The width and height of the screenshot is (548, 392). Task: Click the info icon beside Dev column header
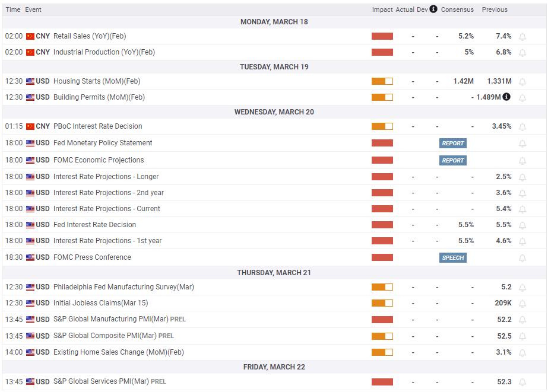click(433, 9)
